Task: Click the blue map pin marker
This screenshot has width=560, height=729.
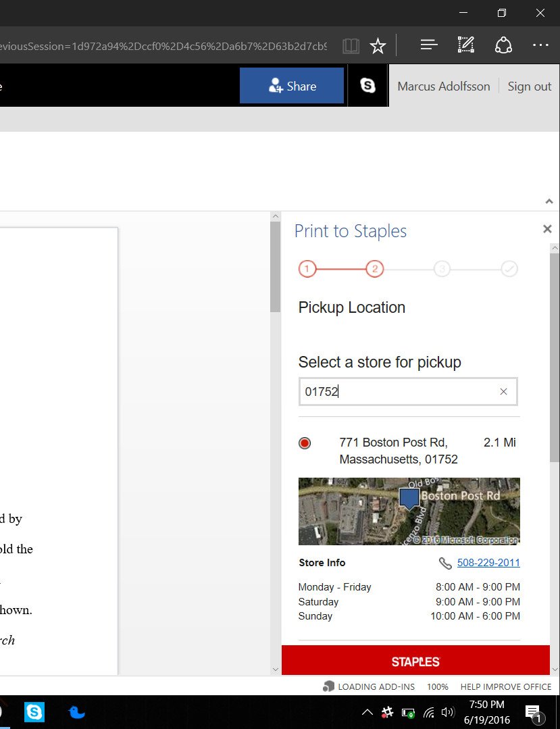Action: [x=409, y=499]
